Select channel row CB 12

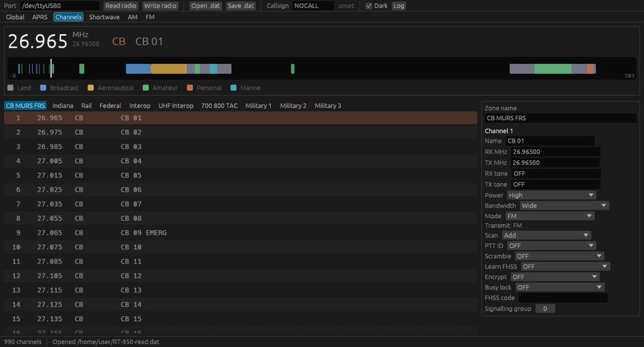coord(240,276)
